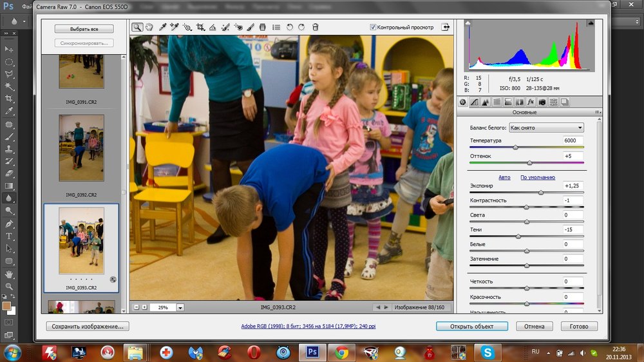This screenshot has height=362, width=644.
Task: Open the zoom level dropdown at 25%
Action: pyautogui.click(x=180, y=308)
